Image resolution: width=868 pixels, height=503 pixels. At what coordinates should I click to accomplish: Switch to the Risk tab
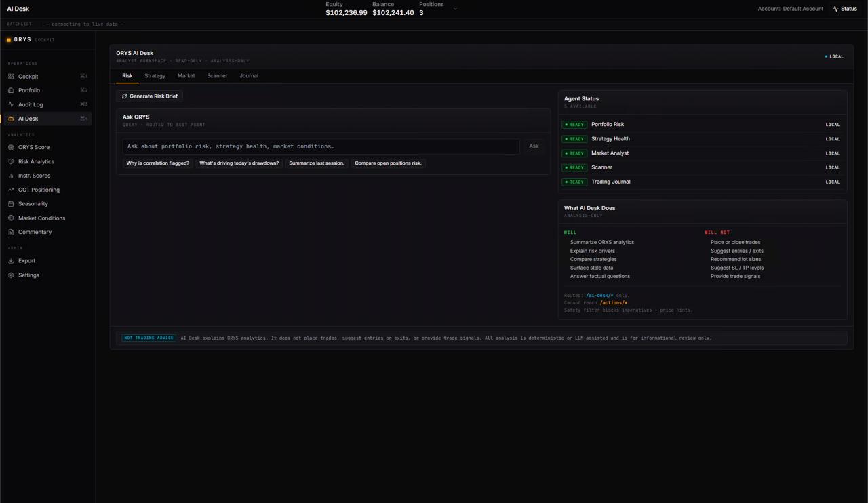(127, 76)
